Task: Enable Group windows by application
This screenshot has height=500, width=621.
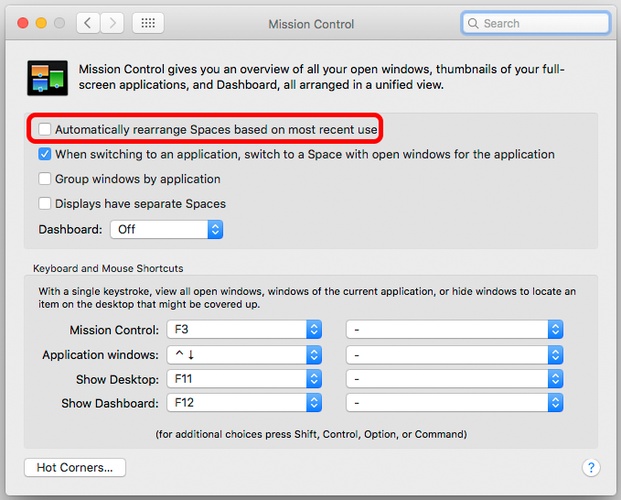Action: [x=45, y=179]
